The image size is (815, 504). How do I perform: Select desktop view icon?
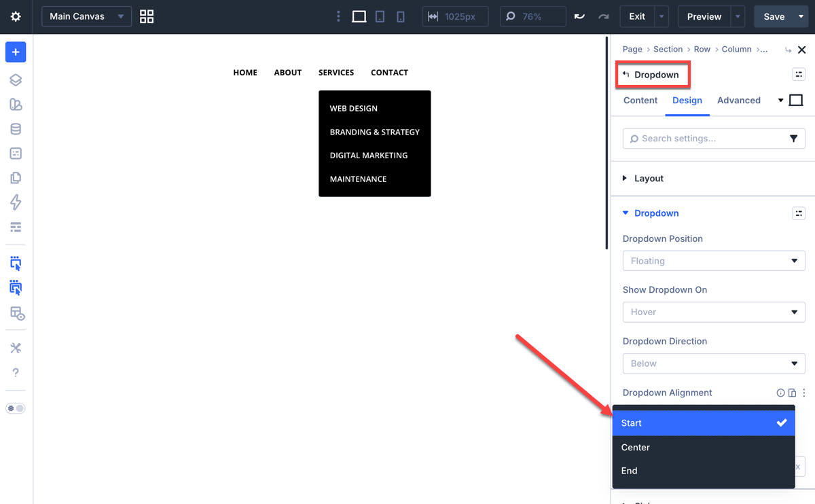pyautogui.click(x=359, y=16)
